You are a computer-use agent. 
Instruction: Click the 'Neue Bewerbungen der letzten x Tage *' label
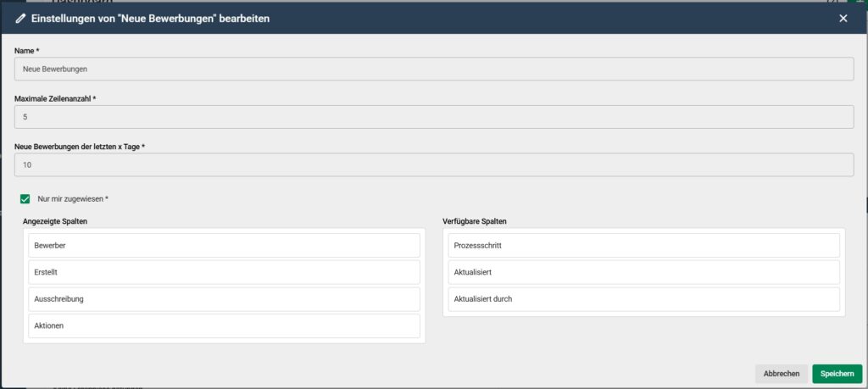[80, 147]
